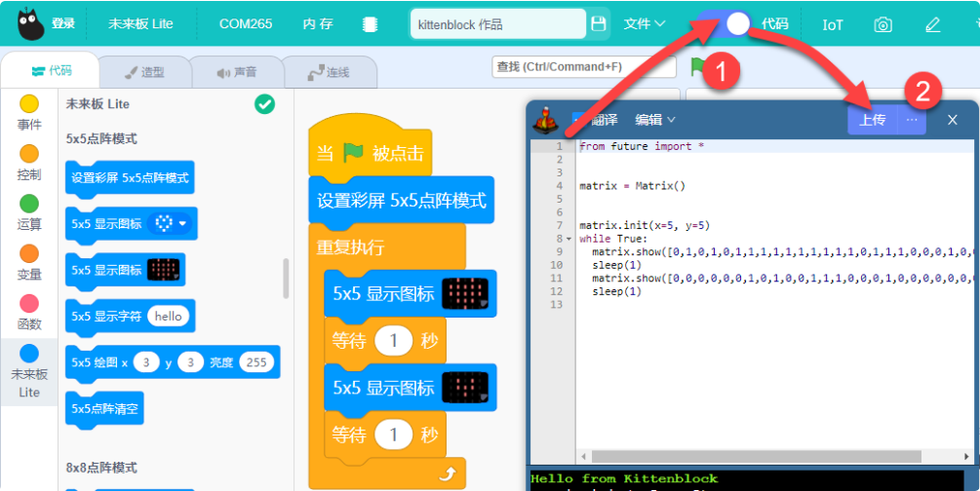Click the Kittenblock black cat logo
This screenshot has width=980, height=491.
click(30, 24)
